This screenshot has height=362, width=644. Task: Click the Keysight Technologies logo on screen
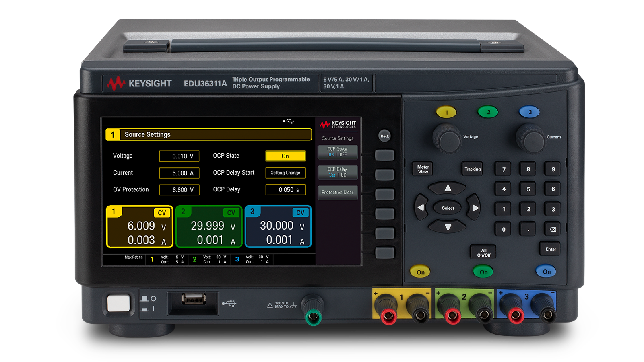339,125
